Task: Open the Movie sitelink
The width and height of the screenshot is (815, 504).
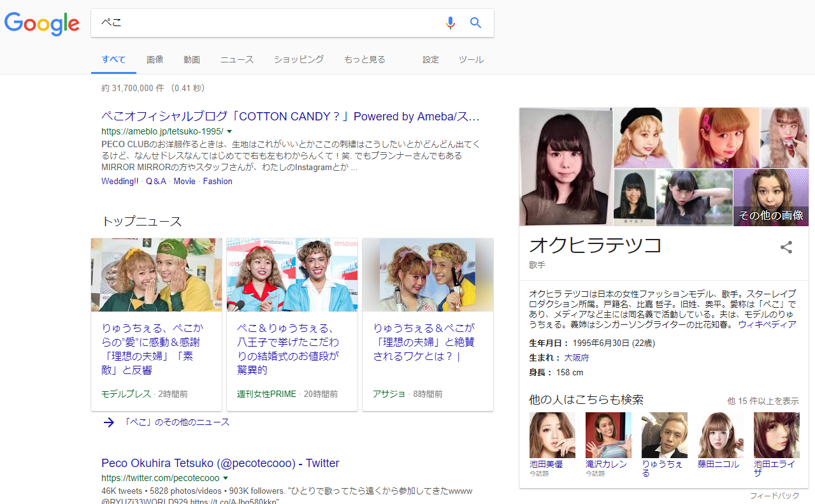Action: 184,182
